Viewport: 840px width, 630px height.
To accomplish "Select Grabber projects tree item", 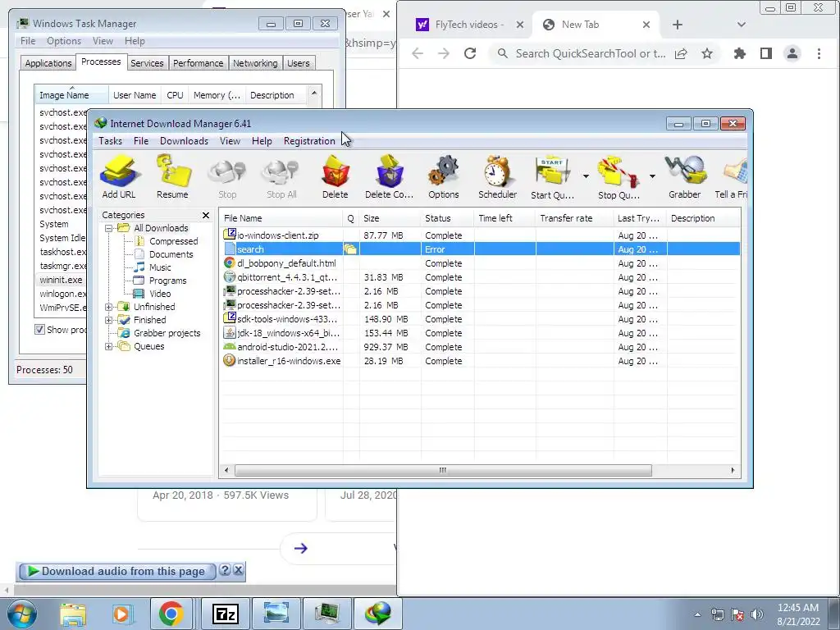I will [167, 333].
